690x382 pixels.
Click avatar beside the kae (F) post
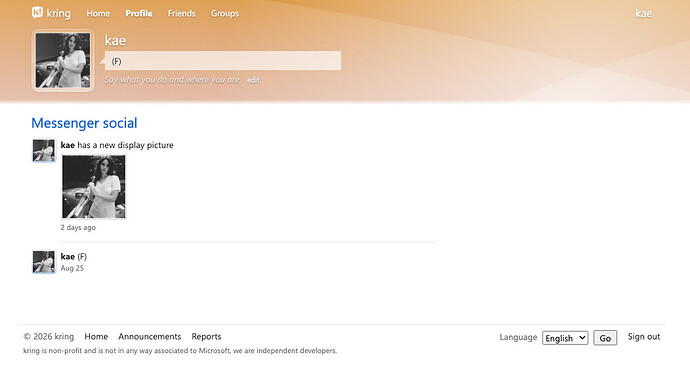click(x=44, y=262)
